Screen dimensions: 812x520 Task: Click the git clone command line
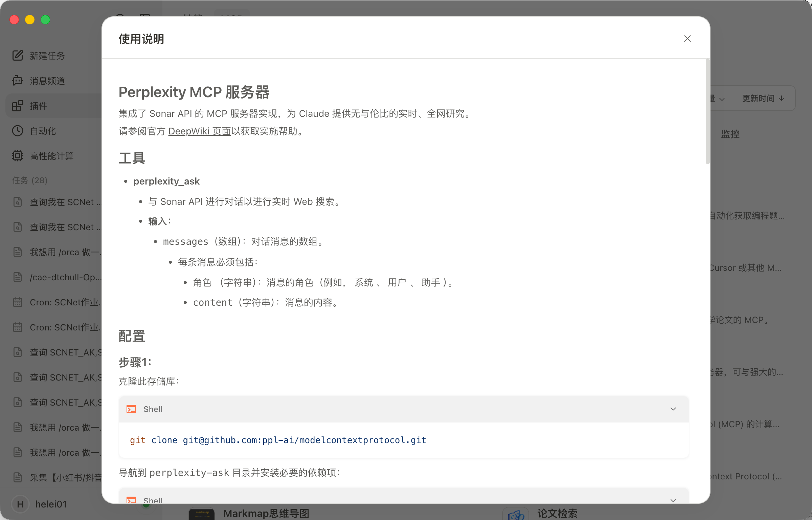pyautogui.click(x=278, y=440)
